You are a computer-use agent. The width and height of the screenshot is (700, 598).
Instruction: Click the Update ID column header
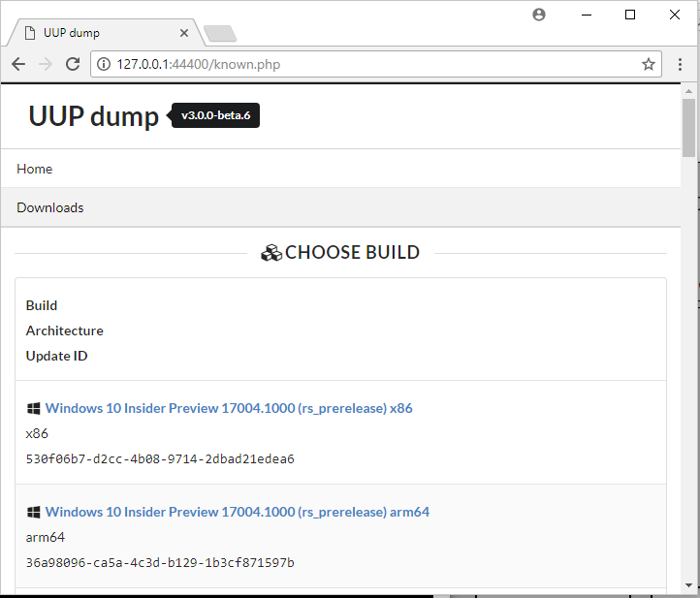56,356
